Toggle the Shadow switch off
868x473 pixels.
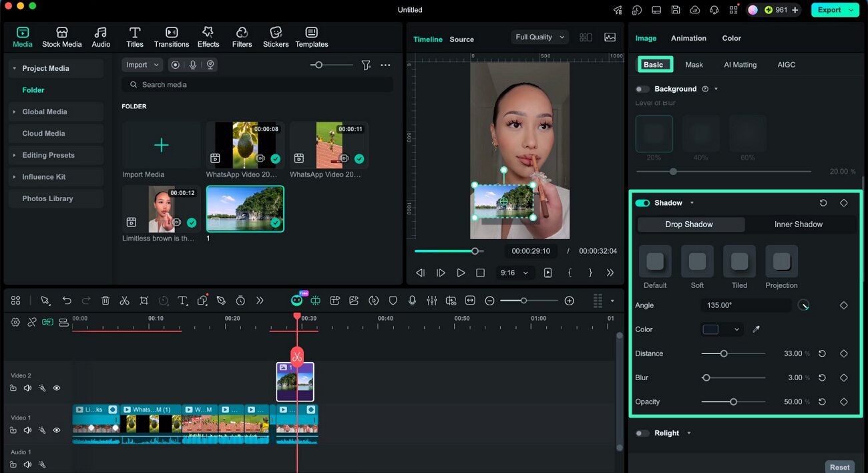click(642, 203)
